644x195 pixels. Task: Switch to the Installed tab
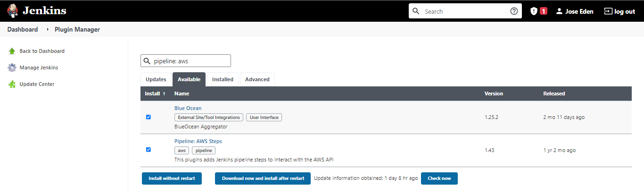coord(223,79)
